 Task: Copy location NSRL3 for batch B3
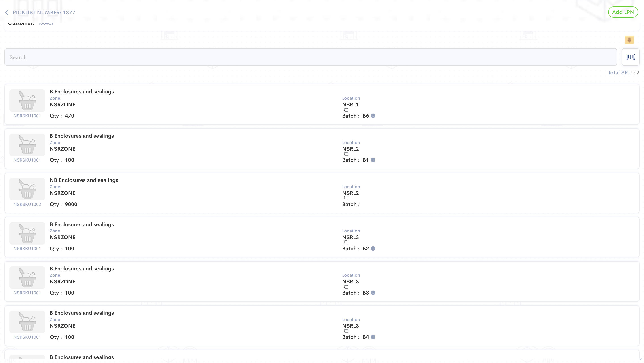(346, 287)
